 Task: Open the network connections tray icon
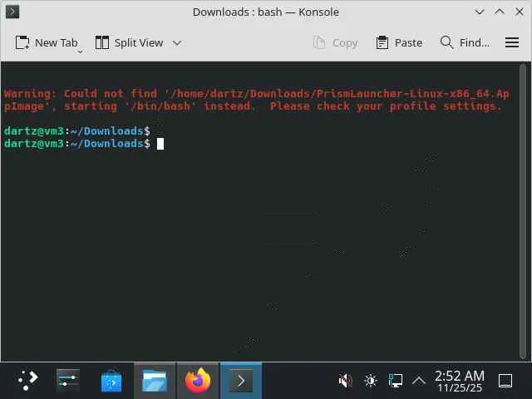(396, 381)
